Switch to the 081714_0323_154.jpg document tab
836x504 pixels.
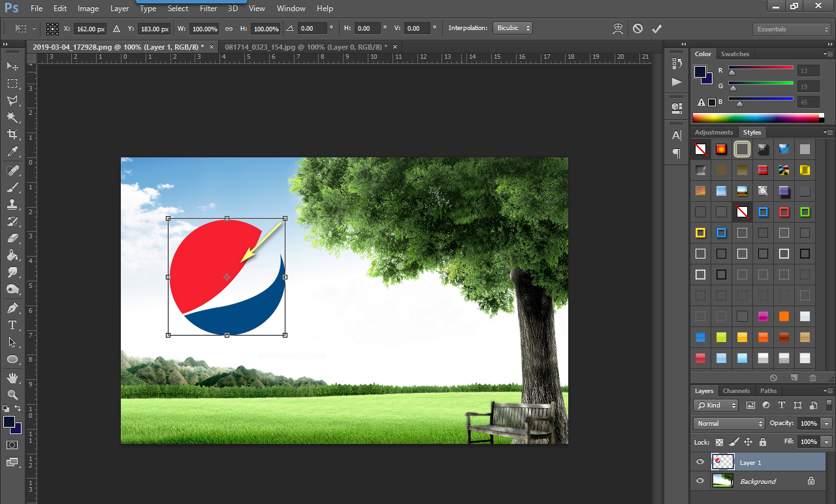coord(305,47)
